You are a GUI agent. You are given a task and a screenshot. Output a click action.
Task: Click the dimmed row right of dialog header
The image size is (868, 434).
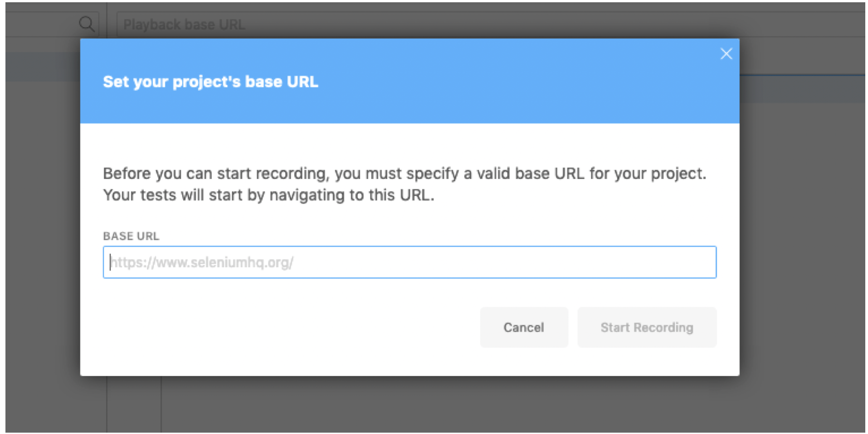(802, 89)
